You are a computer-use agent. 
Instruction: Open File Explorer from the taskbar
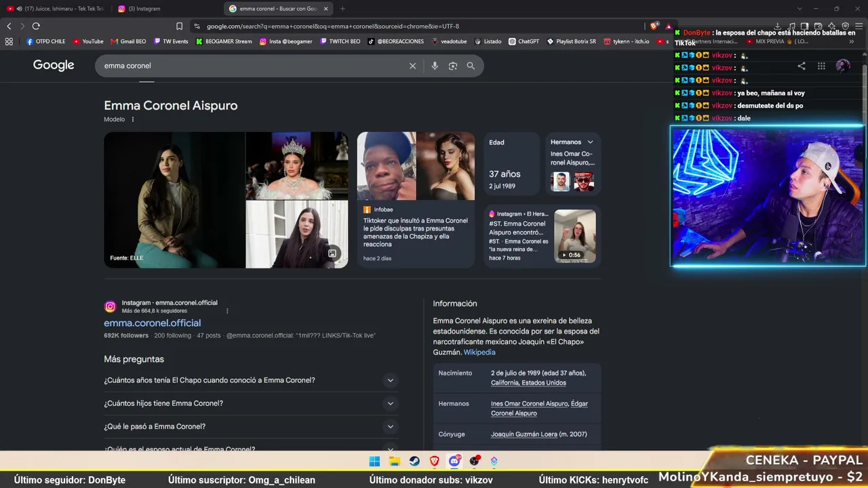coord(395,462)
